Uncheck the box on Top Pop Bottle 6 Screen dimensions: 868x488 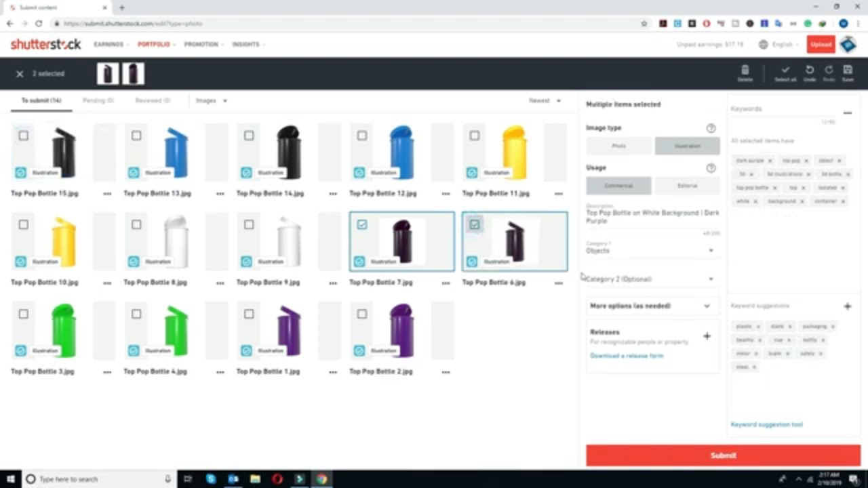475,224
